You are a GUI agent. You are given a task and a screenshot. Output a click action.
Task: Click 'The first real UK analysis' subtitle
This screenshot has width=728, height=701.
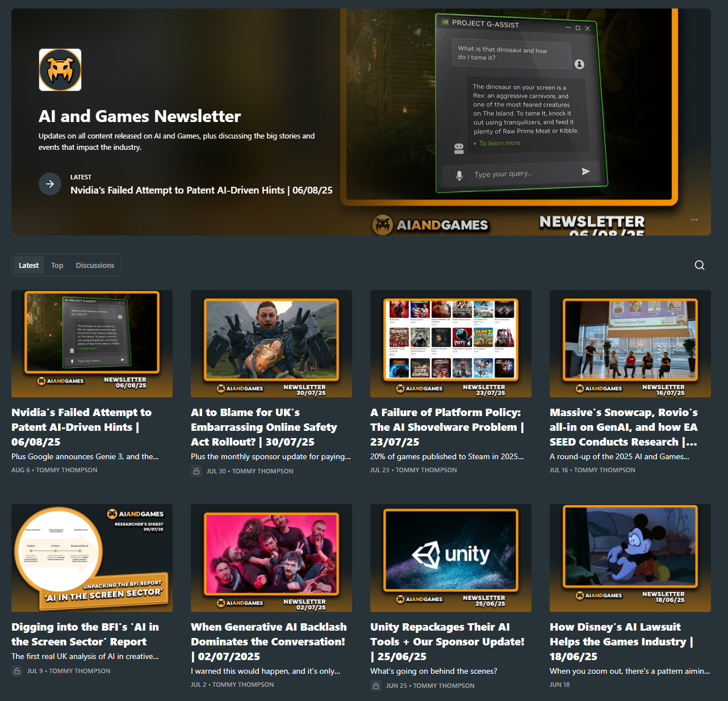click(85, 656)
